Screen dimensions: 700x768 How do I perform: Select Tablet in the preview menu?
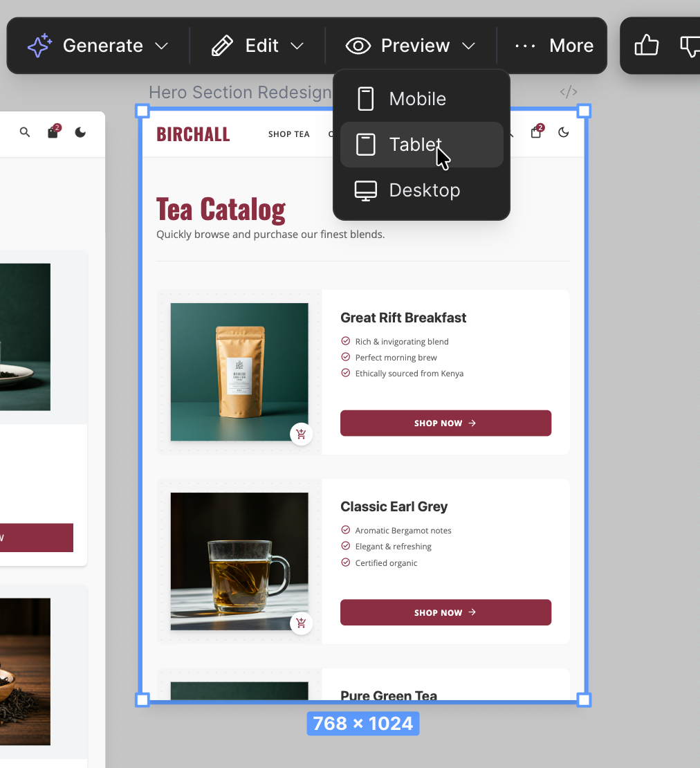[421, 145]
